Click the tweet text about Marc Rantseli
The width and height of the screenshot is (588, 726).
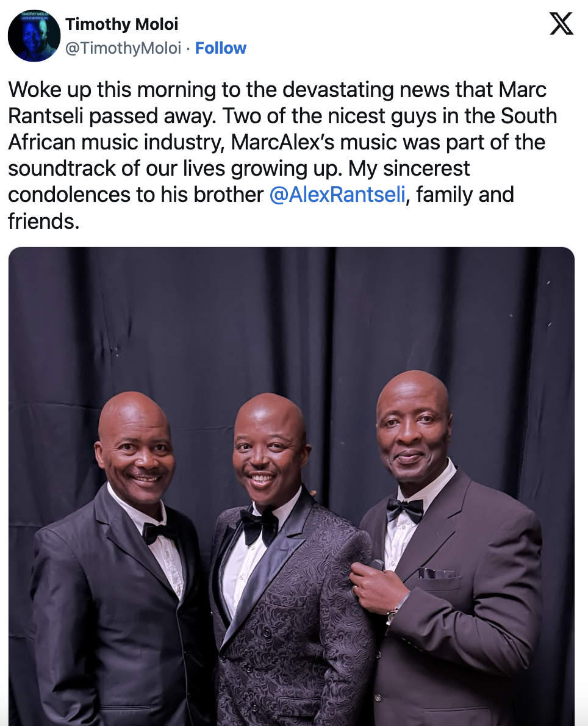[282, 155]
